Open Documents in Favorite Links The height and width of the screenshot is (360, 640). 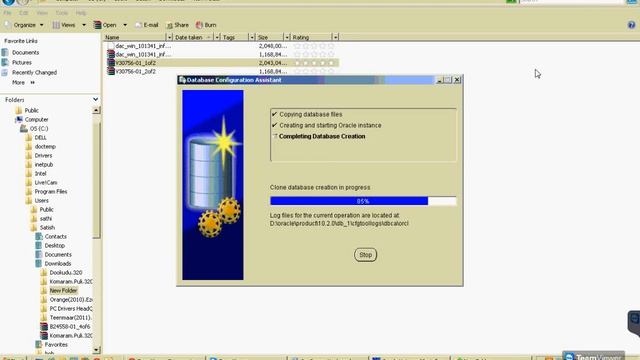coord(25,53)
